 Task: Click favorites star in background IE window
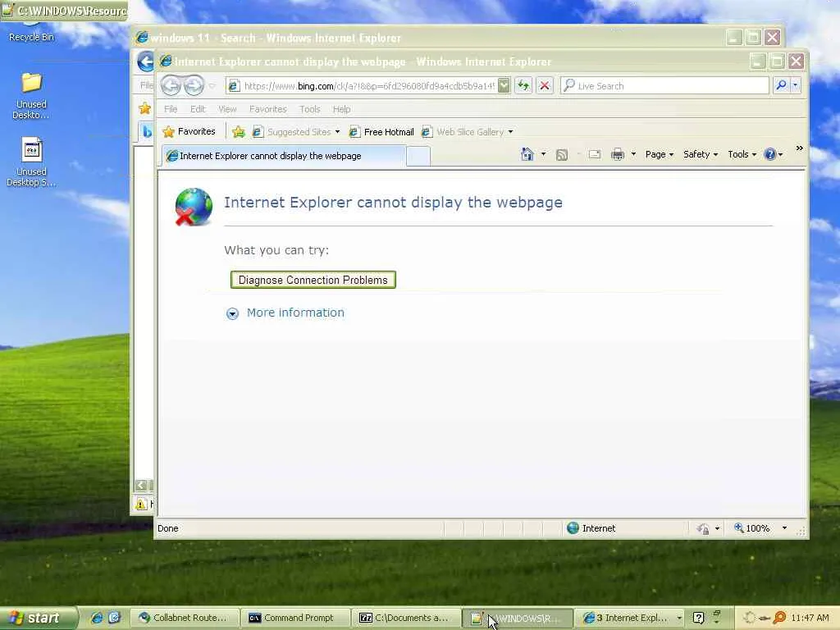point(144,109)
